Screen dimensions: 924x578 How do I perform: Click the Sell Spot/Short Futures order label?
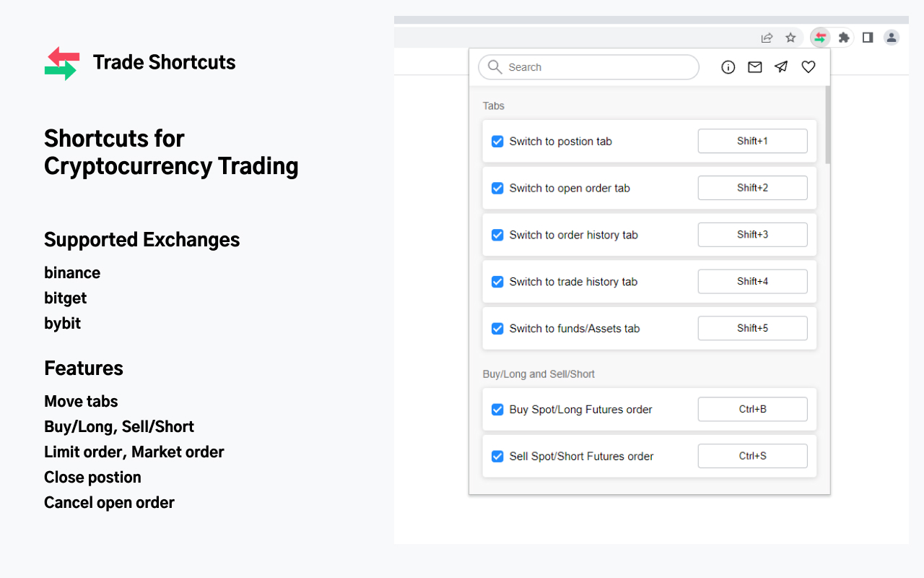tap(581, 456)
